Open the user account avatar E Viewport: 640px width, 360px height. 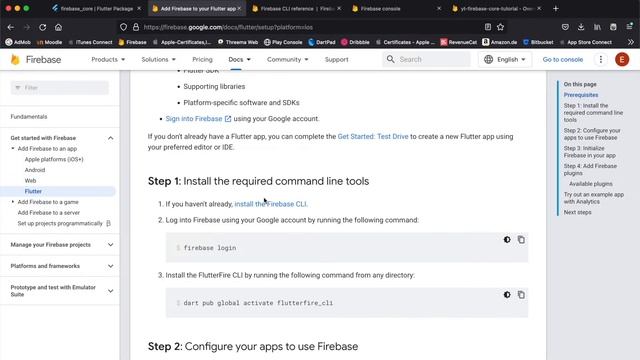[x=622, y=60]
